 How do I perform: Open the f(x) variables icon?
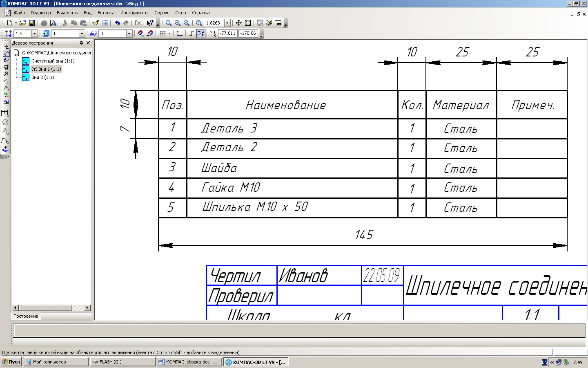click(138, 23)
